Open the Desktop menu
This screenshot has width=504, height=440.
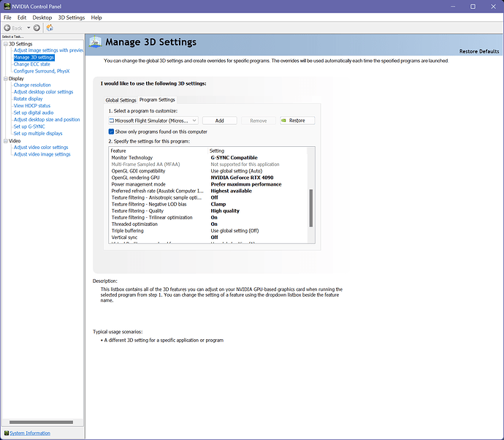[42, 17]
